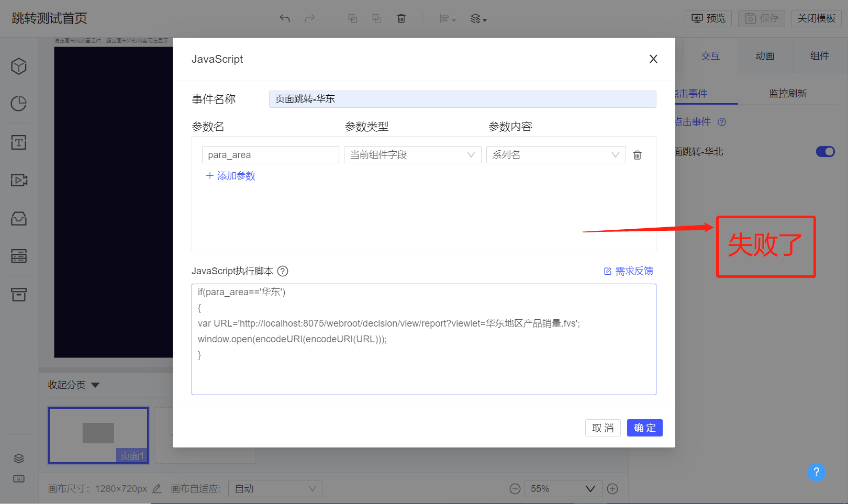
Task: Click the trash icon in top toolbar
Action: click(401, 19)
